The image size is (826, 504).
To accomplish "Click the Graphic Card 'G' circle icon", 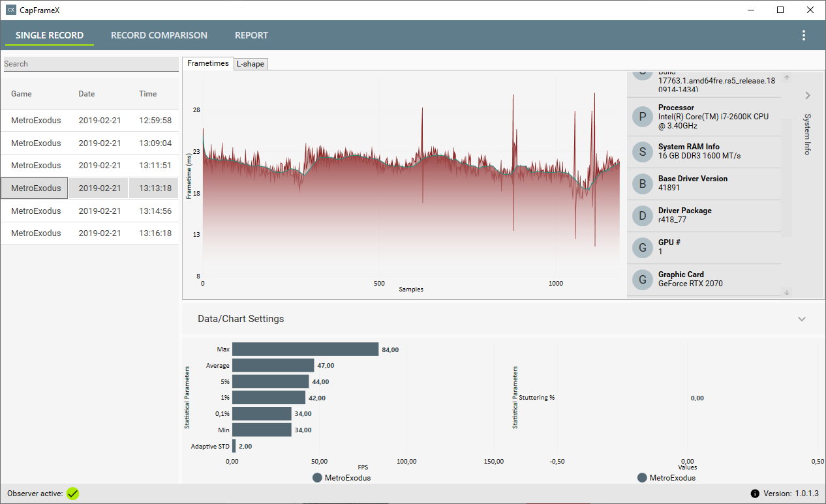I will point(643,280).
